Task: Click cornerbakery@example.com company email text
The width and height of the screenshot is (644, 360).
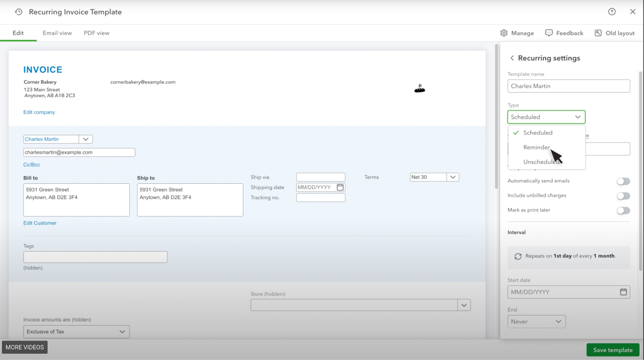Action: 143,82
